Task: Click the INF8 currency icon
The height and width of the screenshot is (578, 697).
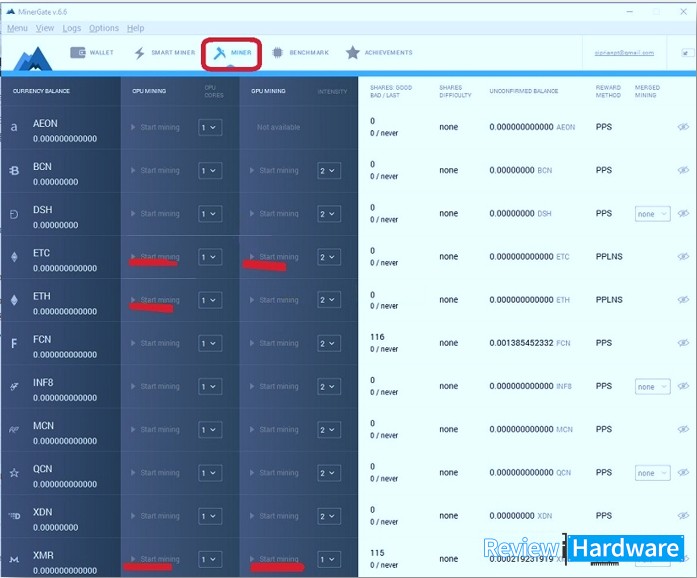Action: [14, 386]
